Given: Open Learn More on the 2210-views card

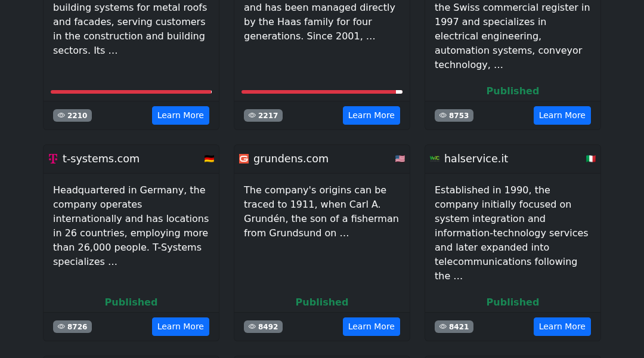Looking at the screenshot, I should click(181, 116).
